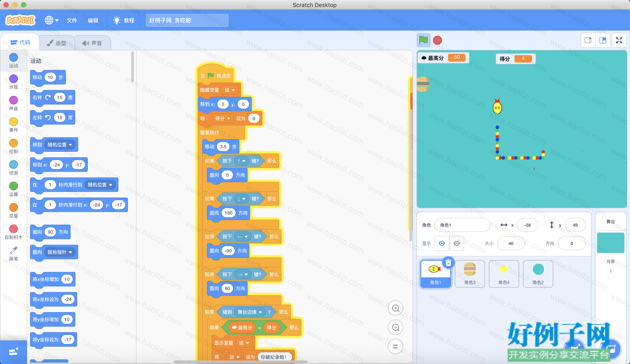Click the sprite x position field
The height and width of the screenshot is (364, 630).
527,225
